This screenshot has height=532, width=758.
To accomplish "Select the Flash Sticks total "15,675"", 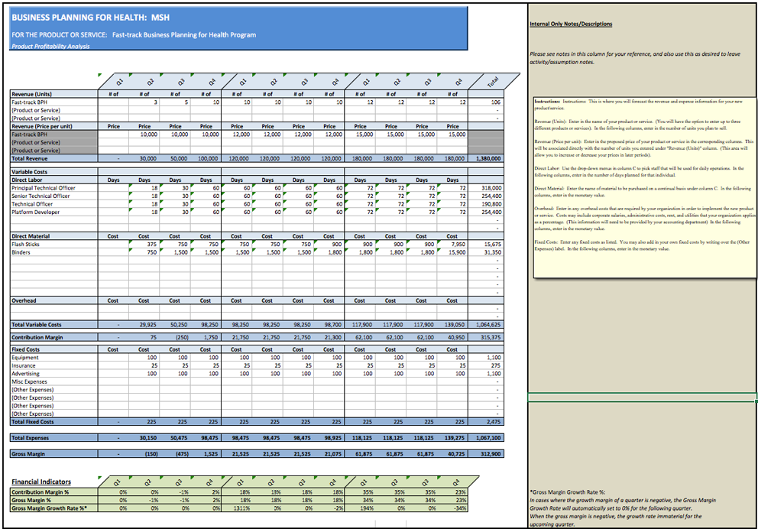I will pyautogui.click(x=486, y=245).
